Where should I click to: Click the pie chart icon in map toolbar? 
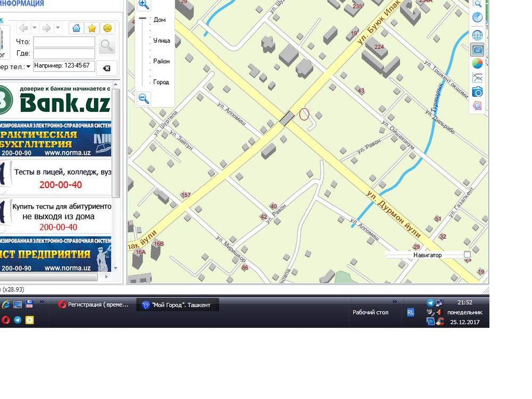click(x=477, y=63)
